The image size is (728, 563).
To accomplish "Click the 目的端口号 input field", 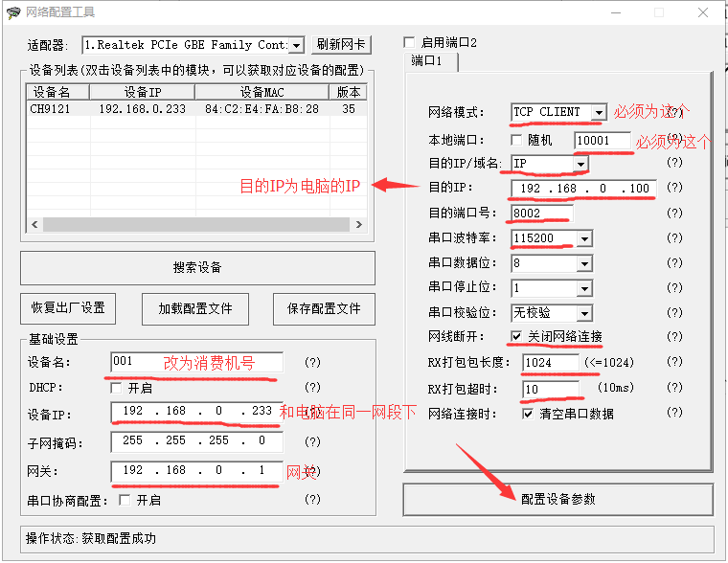I will [542, 213].
